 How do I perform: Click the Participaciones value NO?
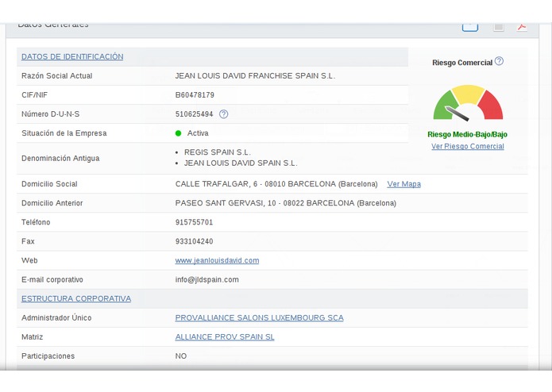pos(181,356)
